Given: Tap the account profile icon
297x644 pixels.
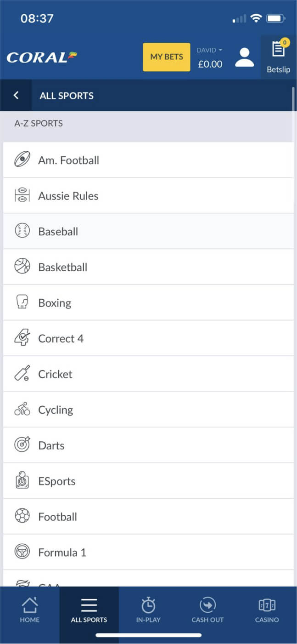Looking at the screenshot, I should coord(244,57).
